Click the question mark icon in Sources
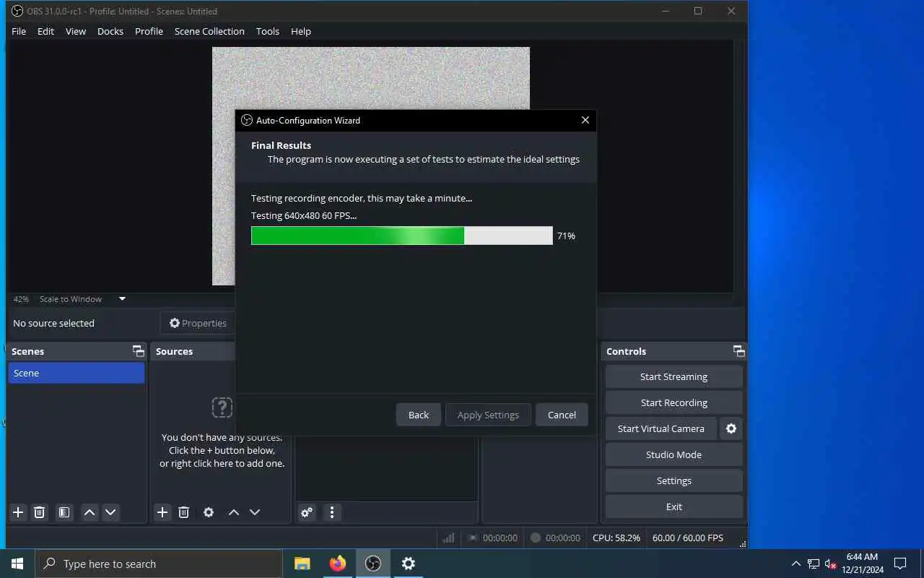Screen dimensions: 924x578 pos(222,407)
